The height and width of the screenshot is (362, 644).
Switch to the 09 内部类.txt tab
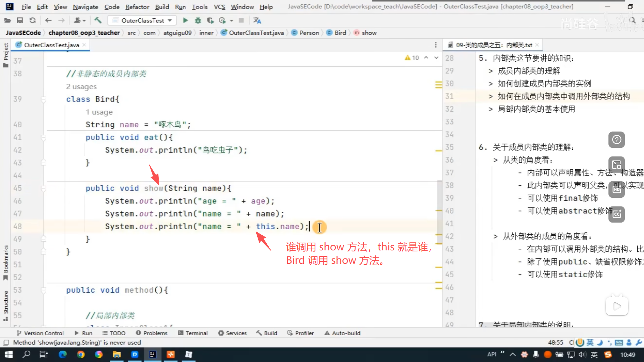tap(493, 45)
